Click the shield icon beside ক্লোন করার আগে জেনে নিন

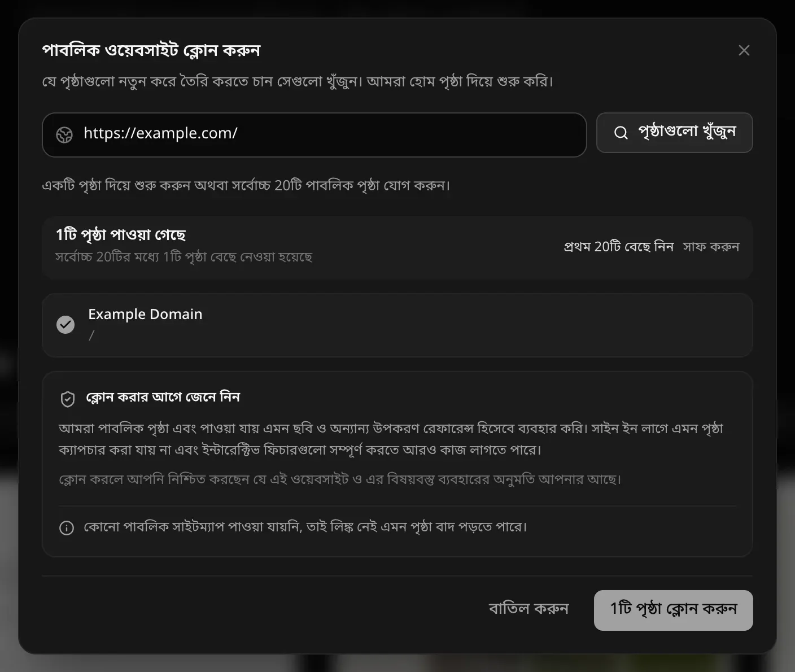[68, 399]
